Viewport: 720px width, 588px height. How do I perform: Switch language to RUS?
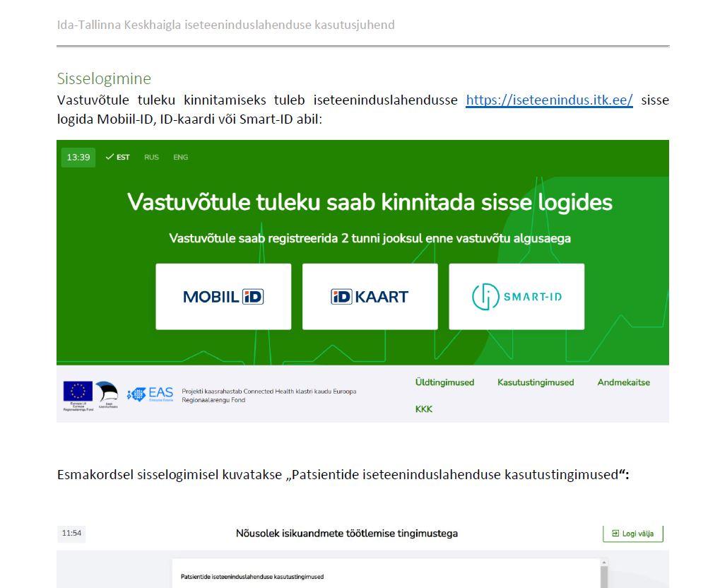[x=151, y=157]
